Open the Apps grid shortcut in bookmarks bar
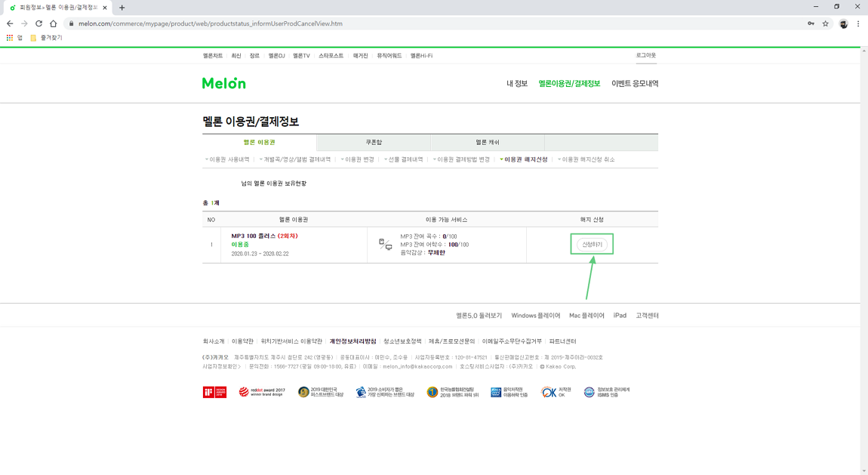 pos(9,38)
